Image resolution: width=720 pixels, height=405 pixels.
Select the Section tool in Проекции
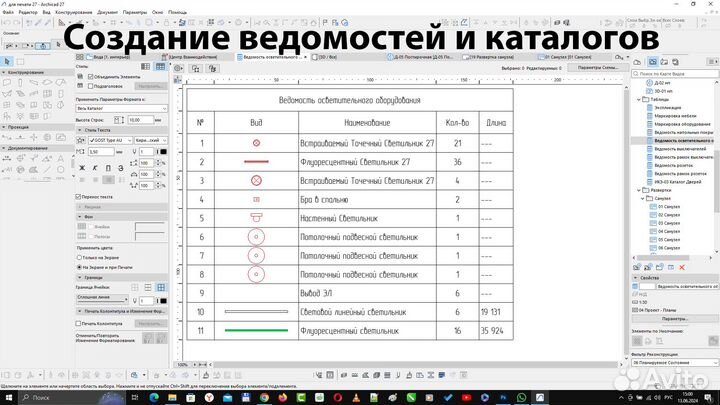click(x=7, y=137)
